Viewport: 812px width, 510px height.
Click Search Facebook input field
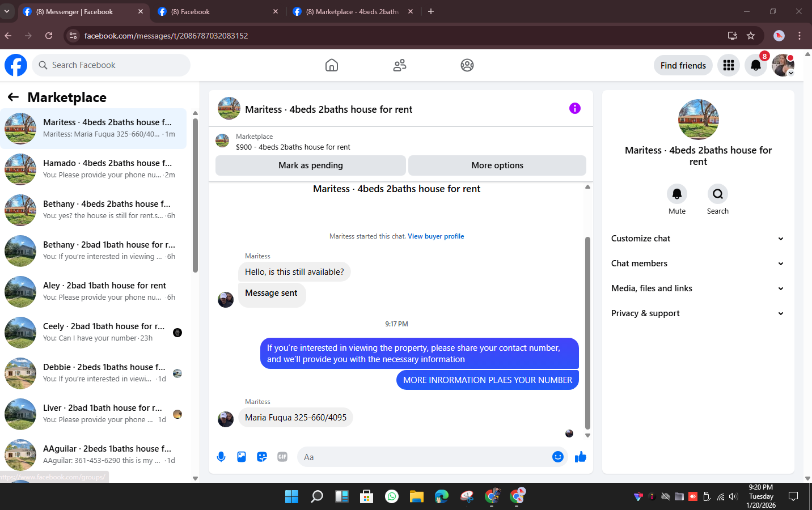[111, 65]
